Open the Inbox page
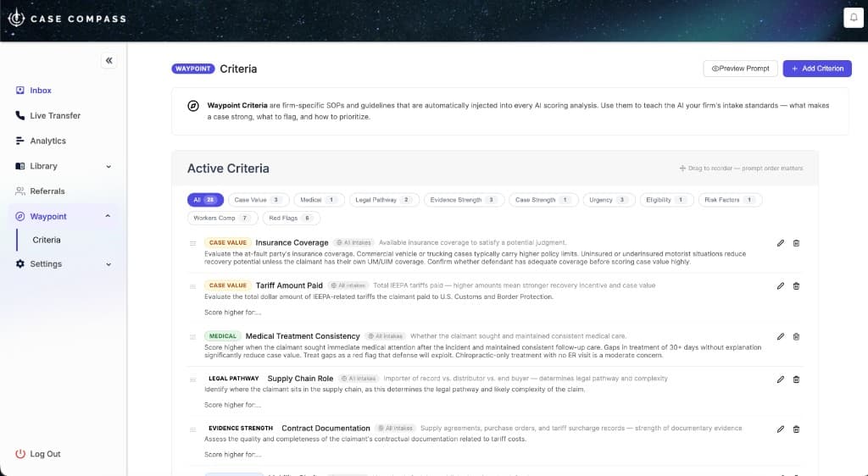 click(41, 90)
